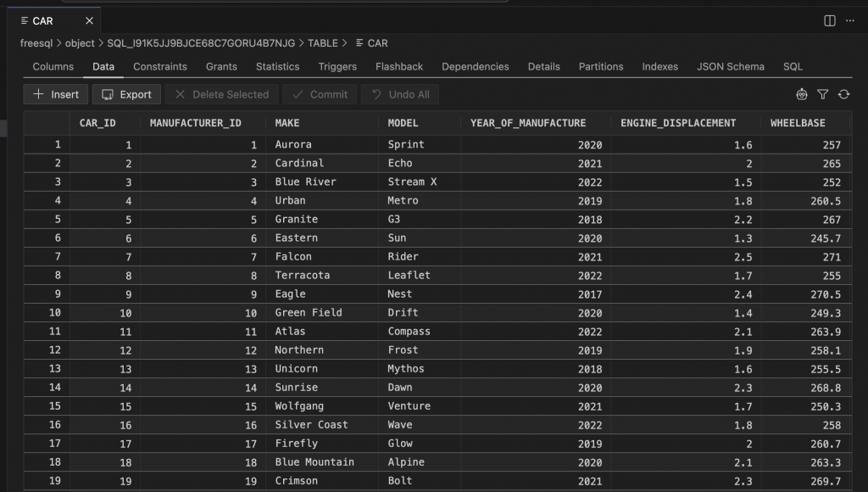Screen dimensions: 868x492
Task: Open the Indexes tab
Action: pos(659,66)
